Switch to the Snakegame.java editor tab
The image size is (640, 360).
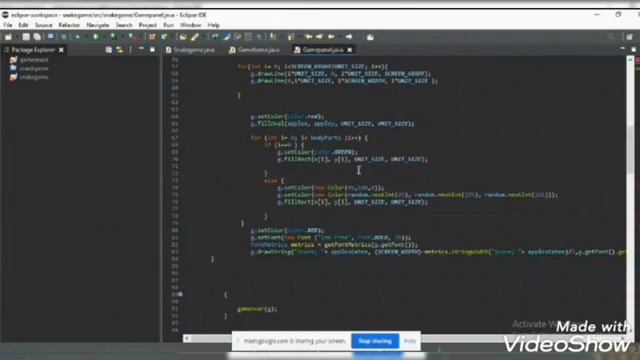190,50
